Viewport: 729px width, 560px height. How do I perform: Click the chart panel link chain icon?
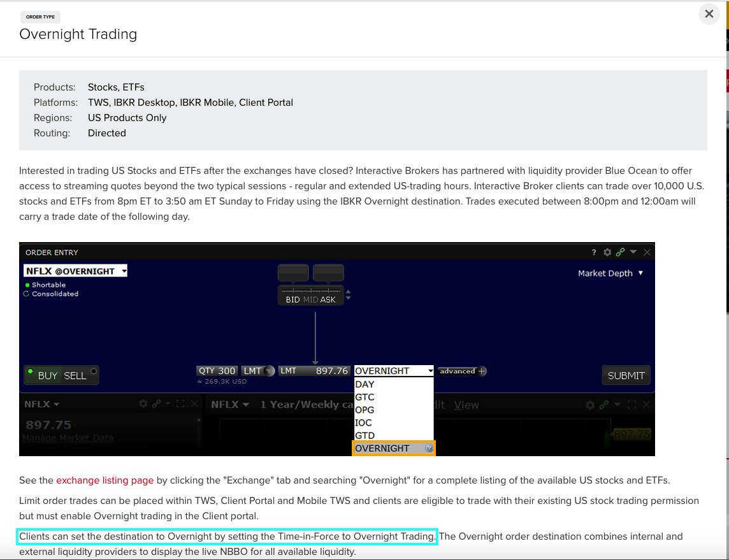coord(604,405)
